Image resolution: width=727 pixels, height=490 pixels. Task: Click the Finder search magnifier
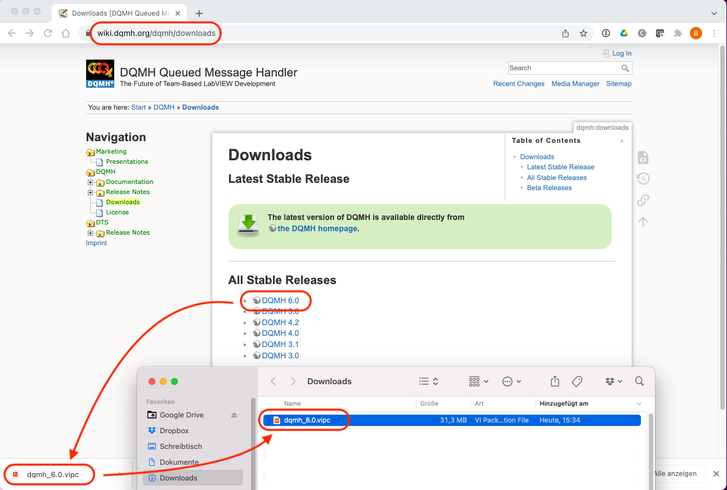tap(639, 381)
